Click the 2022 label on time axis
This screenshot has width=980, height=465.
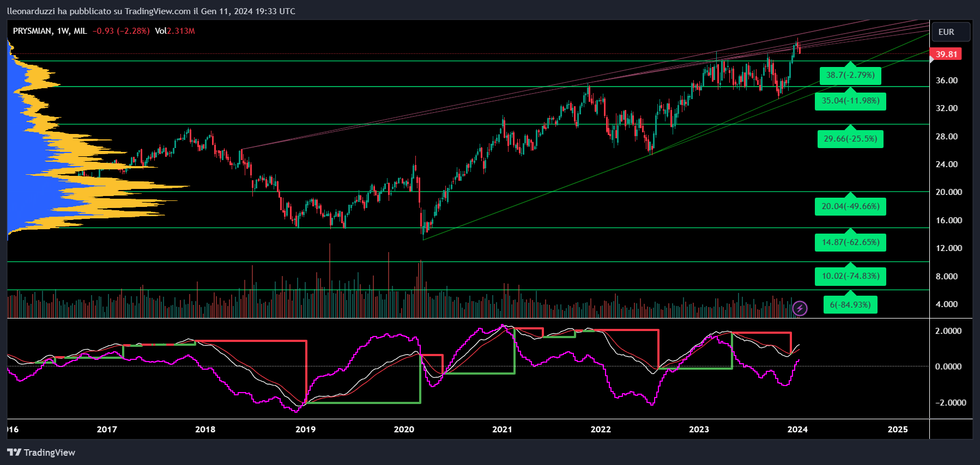click(x=601, y=429)
